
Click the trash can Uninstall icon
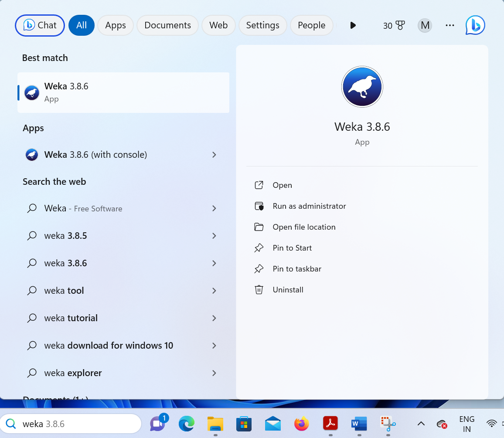point(259,290)
